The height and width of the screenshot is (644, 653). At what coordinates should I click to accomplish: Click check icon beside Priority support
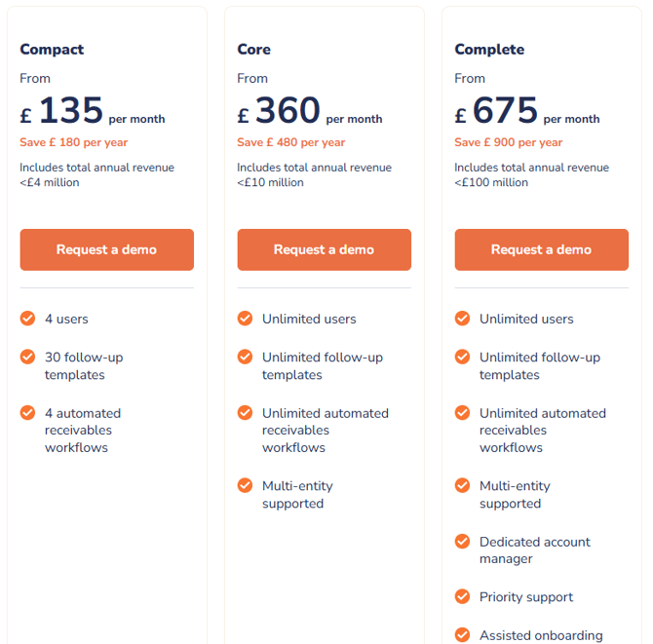click(462, 596)
